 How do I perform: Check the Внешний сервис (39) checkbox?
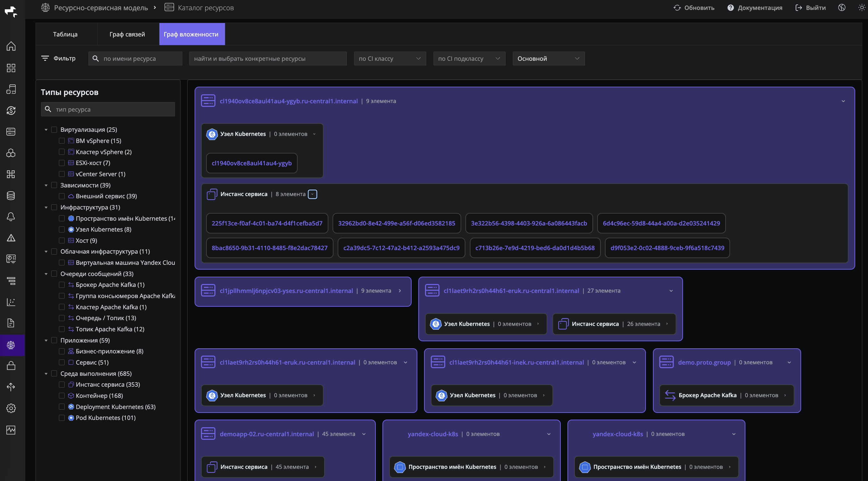click(x=62, y=196)
